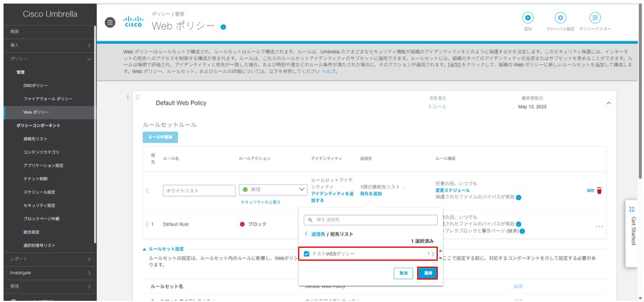This screenshot has height=302, width=644.
Task: Focus the ホワイトリスト rule name field
Action: tap(199, 191)
